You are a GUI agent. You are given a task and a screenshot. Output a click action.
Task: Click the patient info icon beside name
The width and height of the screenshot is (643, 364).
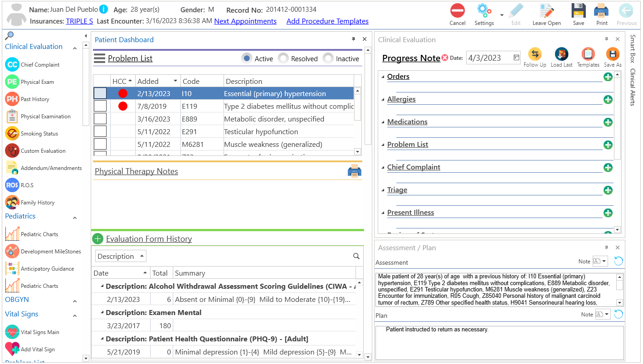104,9
